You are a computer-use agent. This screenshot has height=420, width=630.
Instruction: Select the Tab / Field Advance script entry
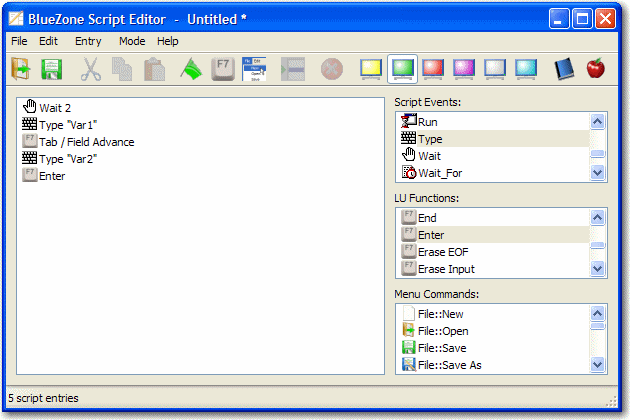86,142
